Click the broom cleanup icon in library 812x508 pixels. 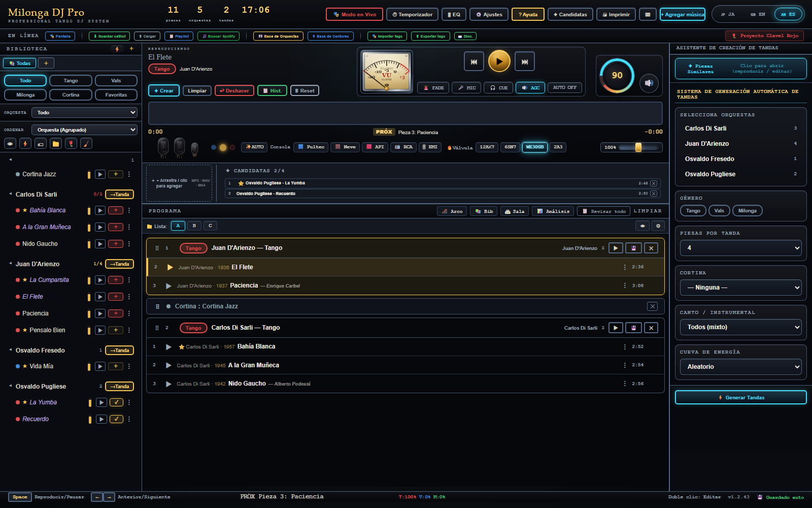coord(86,144)
